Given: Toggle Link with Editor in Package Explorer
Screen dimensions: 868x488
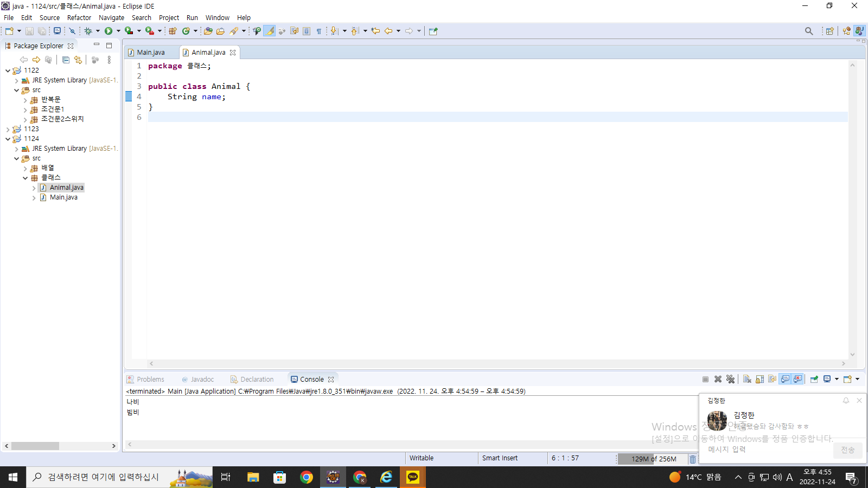Looking at the screenshot, I should pos(78,60).
